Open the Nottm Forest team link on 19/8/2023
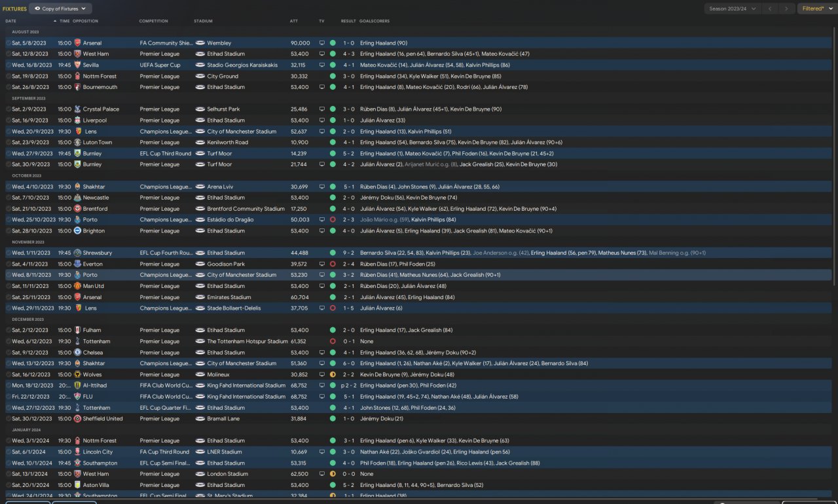This screenshot has width=838, height=504. point(100,77)
